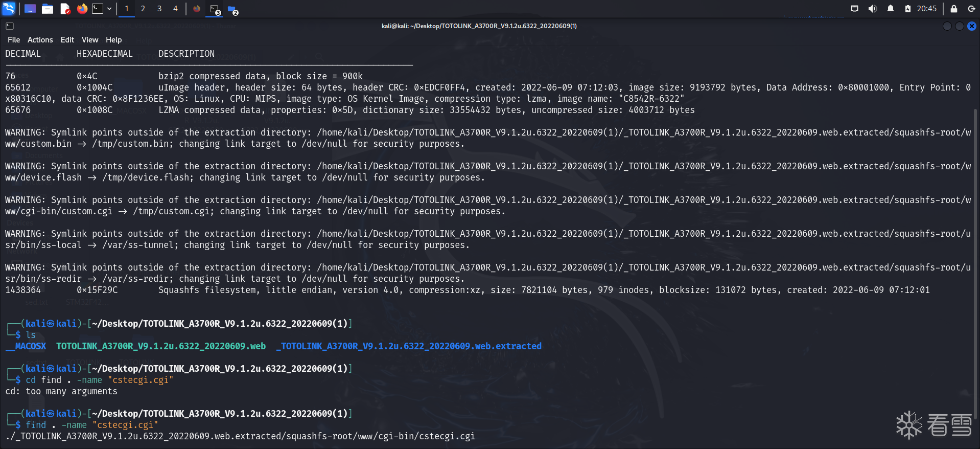Click the log out panel icon
The height and width of the screenshot is (449, 980).
[971, 9]
